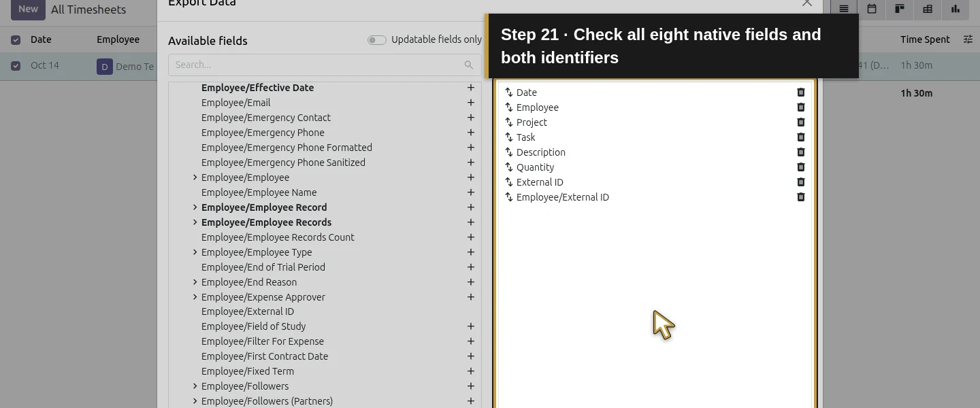Add Employee/Email field with plus icon
The width and height of the screenshot is (980, 408).
coord(470,103)
